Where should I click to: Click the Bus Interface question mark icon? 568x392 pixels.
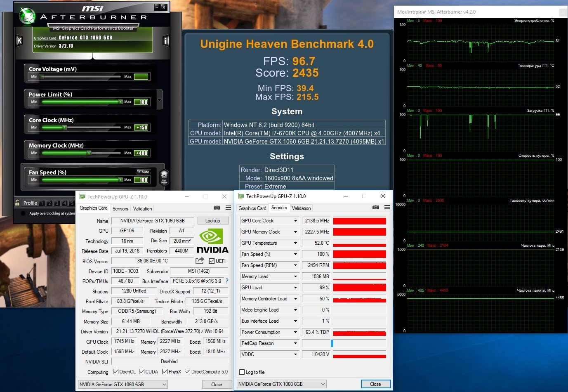(226, 281)
